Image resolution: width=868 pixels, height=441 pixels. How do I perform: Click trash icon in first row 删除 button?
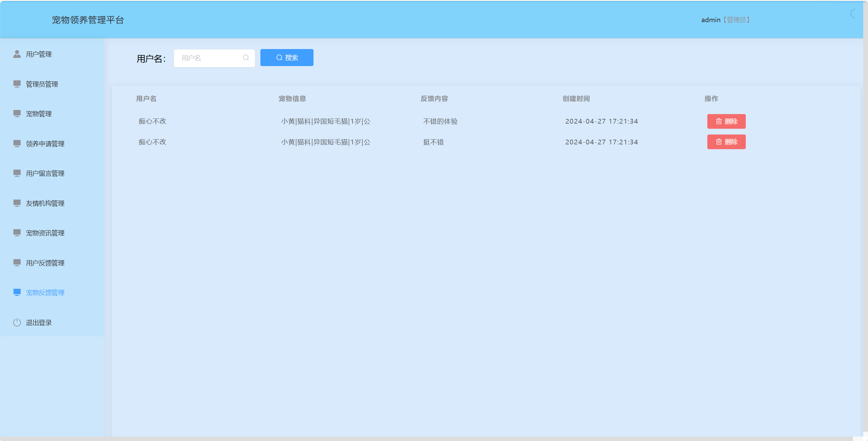pyautogui.click(x=719, y=121)
